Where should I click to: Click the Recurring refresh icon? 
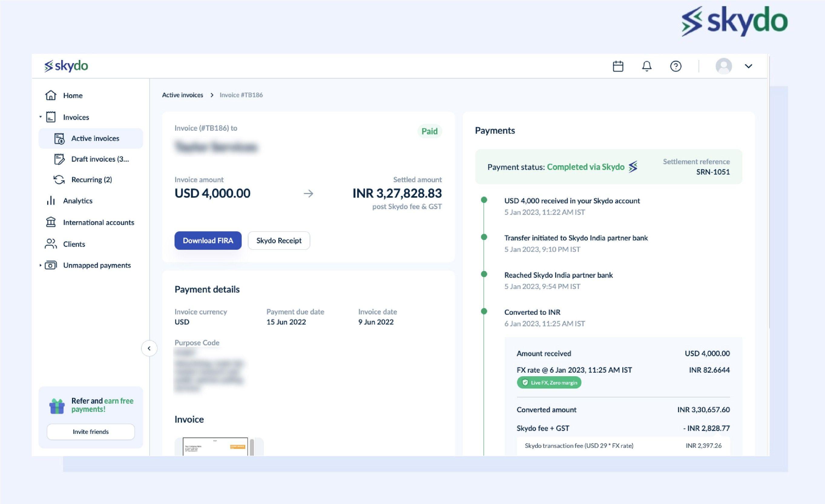[x=59, y=180]
